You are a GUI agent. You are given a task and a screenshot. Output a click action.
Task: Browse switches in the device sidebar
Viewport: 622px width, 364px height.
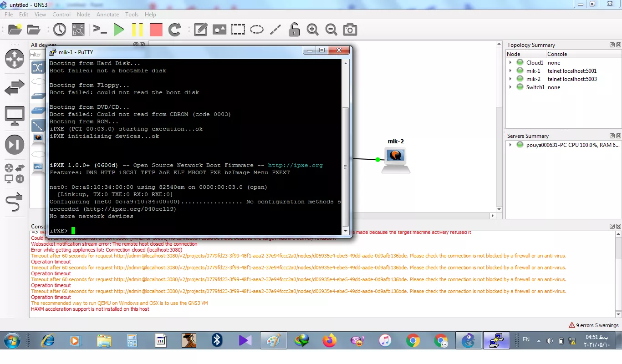click(15, 88)
